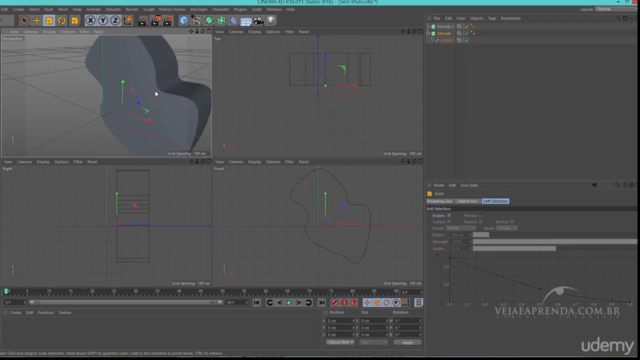
Task: Collapse the Extrude object hierarchy
Action: tap(428, 33)
